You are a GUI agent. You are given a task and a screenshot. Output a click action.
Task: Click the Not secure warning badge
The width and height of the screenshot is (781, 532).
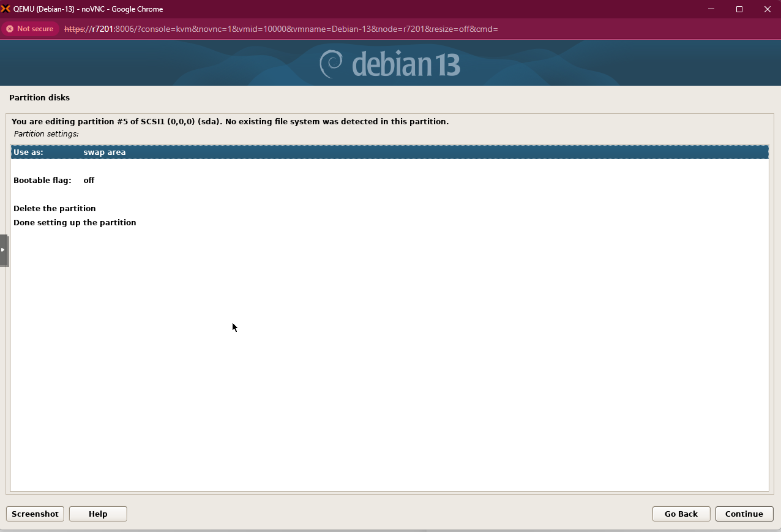click(29, 29)
